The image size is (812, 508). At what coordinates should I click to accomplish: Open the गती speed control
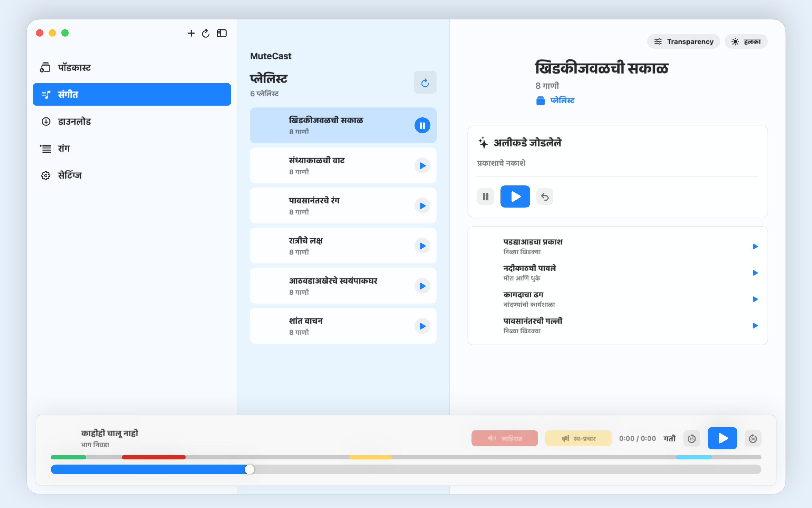point(669,438)
